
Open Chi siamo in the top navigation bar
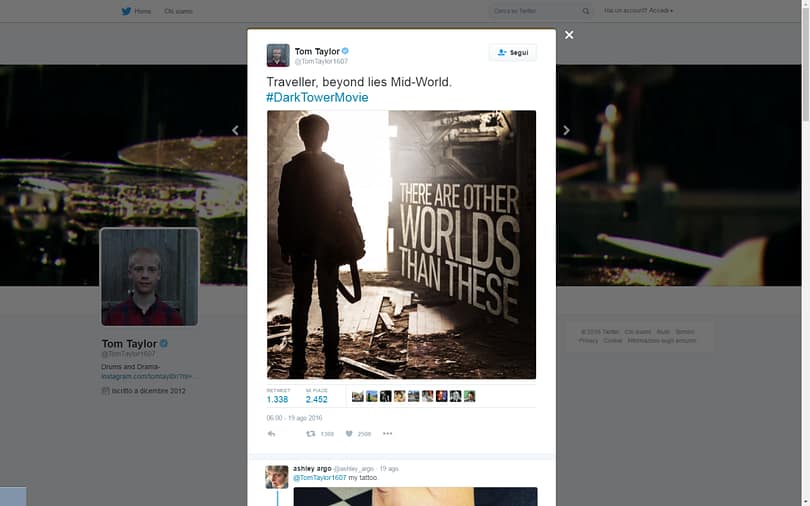click(178, 11)
